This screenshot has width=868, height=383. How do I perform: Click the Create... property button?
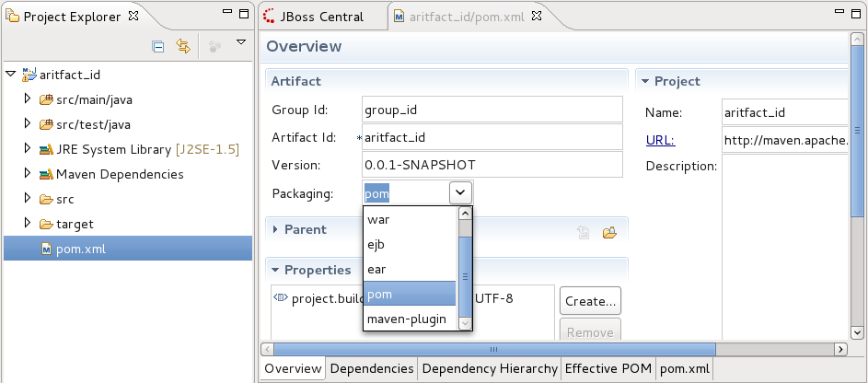pyautogui.click(x=590, y=301)
